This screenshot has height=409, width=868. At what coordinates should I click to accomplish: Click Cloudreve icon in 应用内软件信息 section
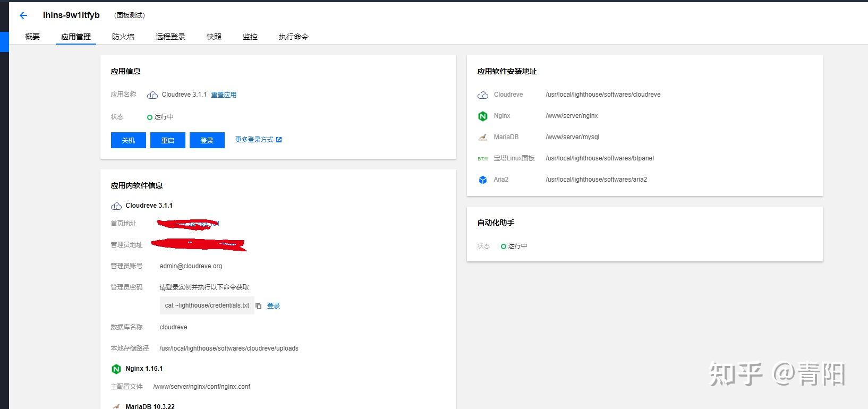[116, 206]
